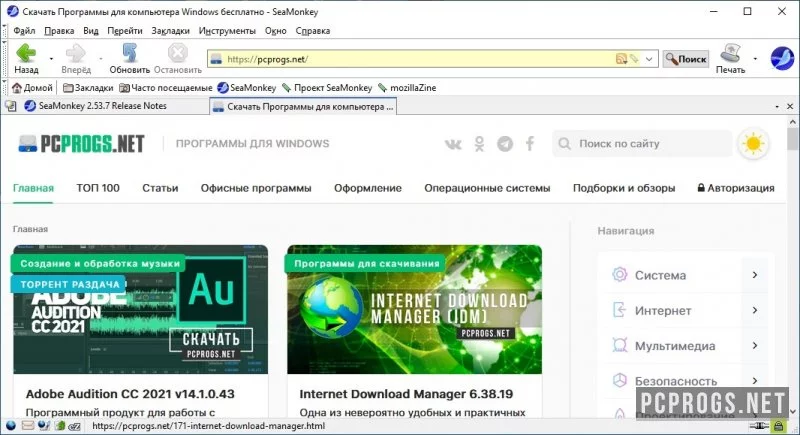Click the Поиск search button
800x435 pixels.
[x=686, y=59]
